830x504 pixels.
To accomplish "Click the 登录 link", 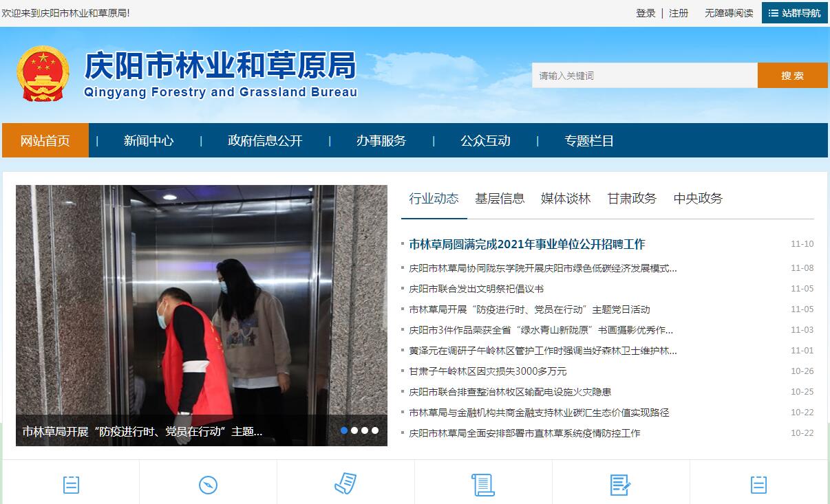I will click(646, 13).
